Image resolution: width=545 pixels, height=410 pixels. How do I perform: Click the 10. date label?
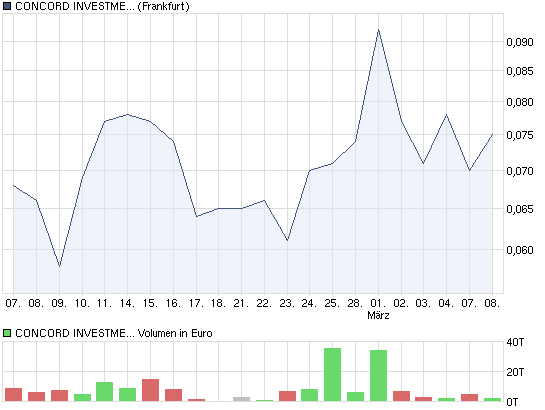pyautogui.click(x=82, y=303)
